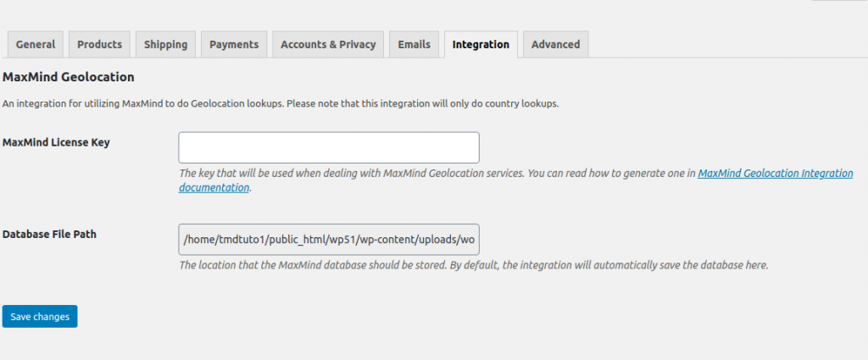Switch to the Emails tab
868x360 pixels.
pyautogui.click(x=415, y=45)
